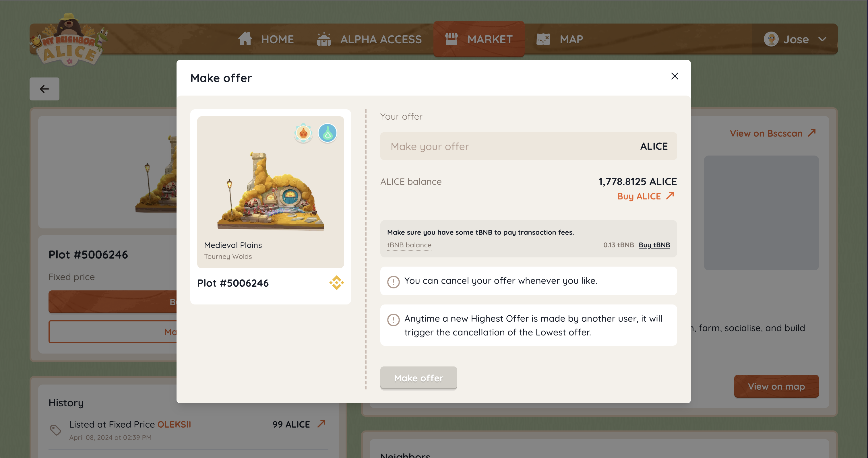Close the Make offer dialog
868x458 pixels.
[x=674, y=76]
